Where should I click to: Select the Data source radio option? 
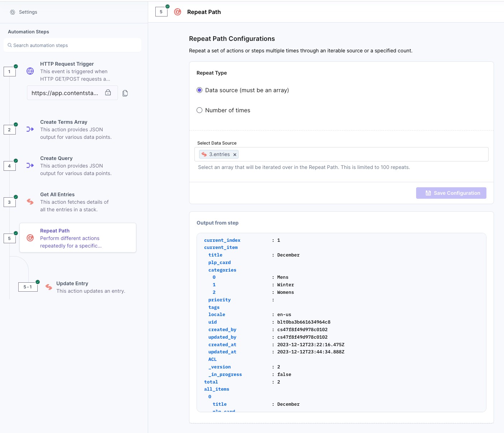(199, 90)
